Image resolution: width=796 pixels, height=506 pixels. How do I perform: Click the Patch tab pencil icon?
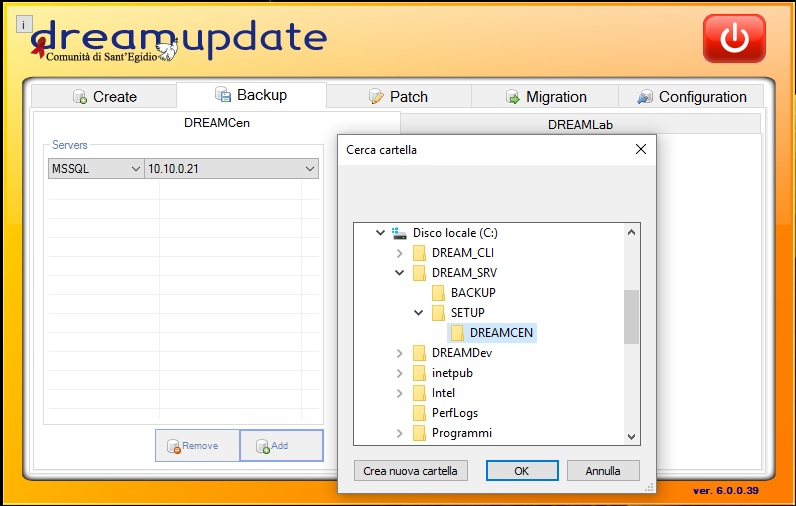point(376,96)
